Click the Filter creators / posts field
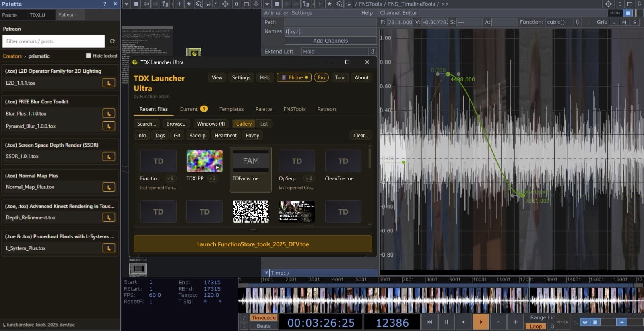This screenshot has height=331, width=644. click(54, 41)
